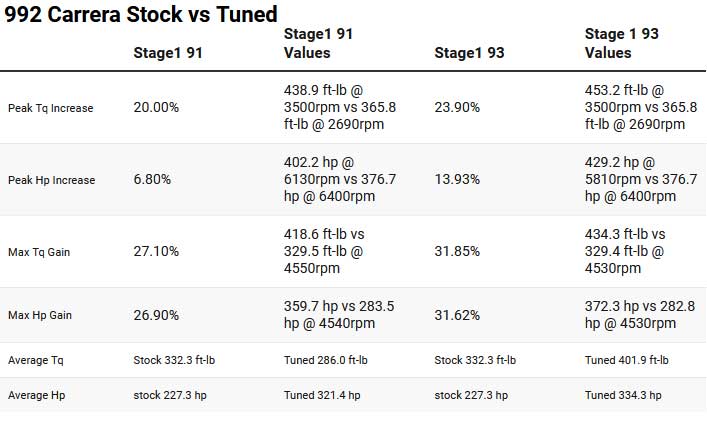Click the '992 Carrera Stock vs Tuned' title
Viewport: 707px width, 424px height.
141,14
